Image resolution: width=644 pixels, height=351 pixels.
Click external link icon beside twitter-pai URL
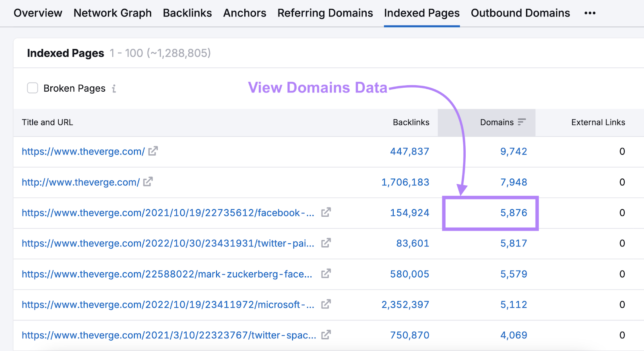tap(326, 243)
